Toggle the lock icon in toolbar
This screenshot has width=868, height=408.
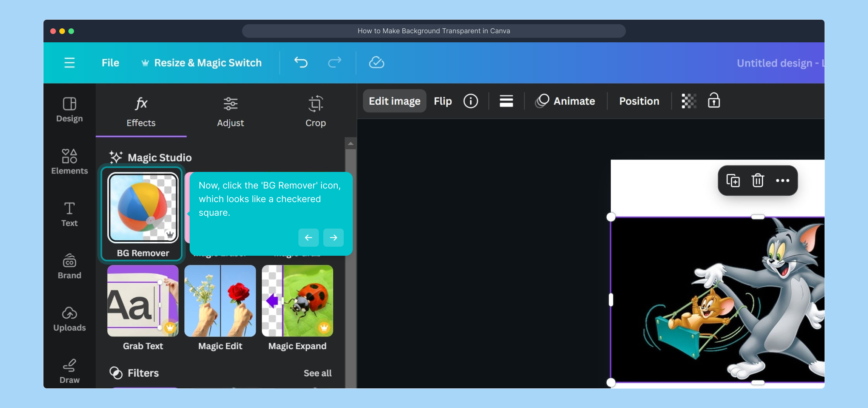(714, 101)
